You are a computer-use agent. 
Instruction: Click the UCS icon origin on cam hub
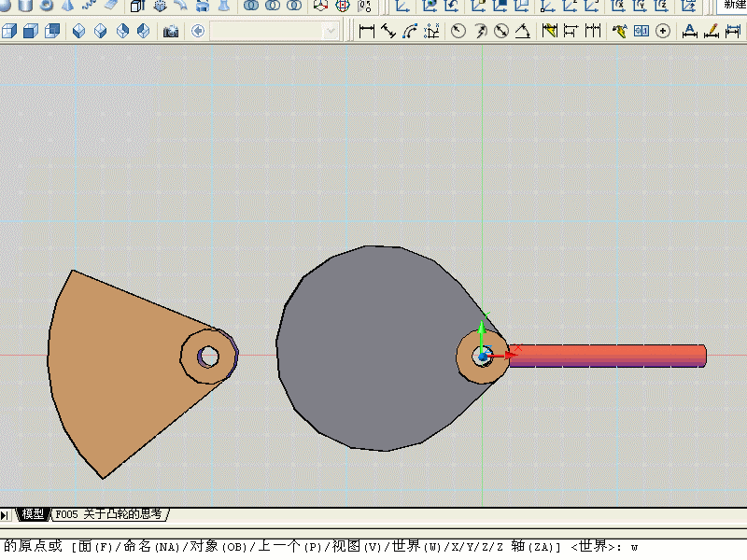pyautogui.click(x=483, y=357)
